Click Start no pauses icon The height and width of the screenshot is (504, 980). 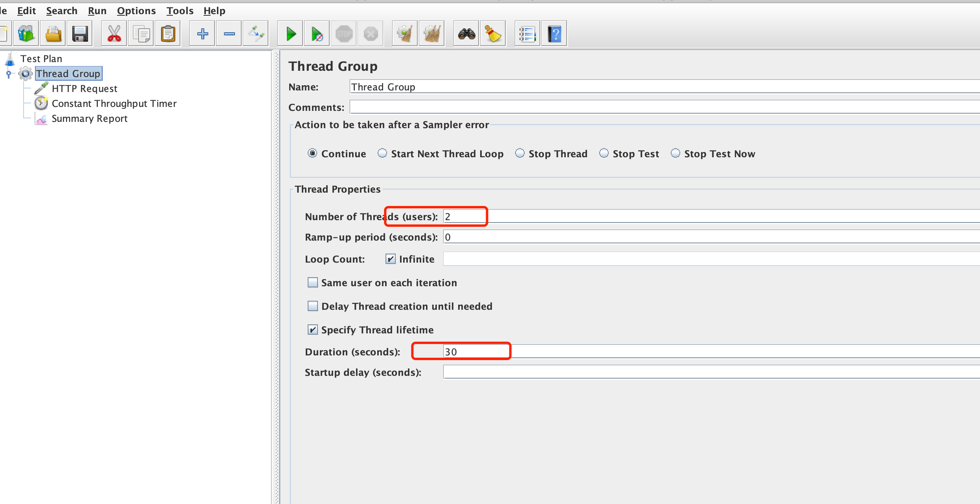(317, 34)
